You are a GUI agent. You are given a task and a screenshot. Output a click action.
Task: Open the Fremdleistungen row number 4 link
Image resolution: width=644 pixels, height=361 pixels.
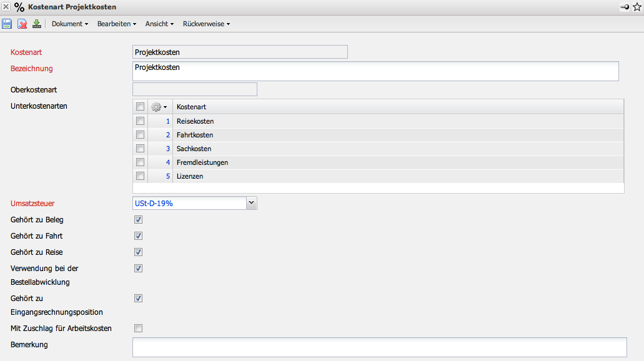[x=167, y=162]
